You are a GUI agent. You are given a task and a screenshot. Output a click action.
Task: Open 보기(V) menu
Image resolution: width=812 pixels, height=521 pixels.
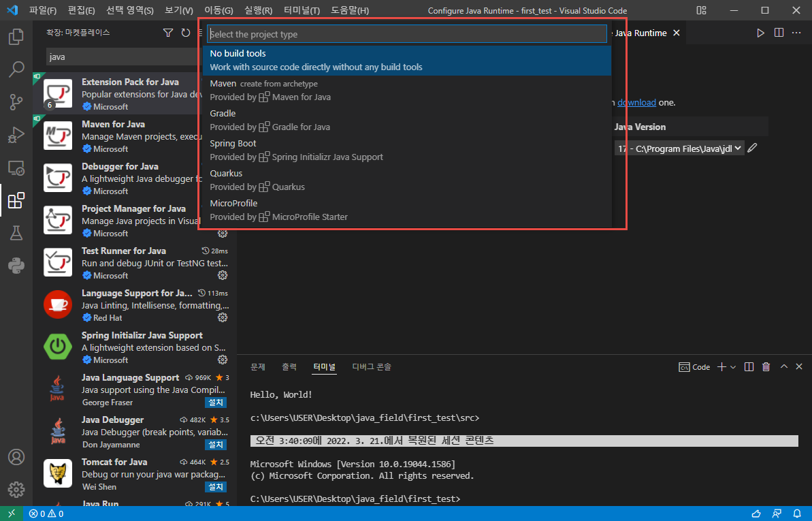pos(178,10)
